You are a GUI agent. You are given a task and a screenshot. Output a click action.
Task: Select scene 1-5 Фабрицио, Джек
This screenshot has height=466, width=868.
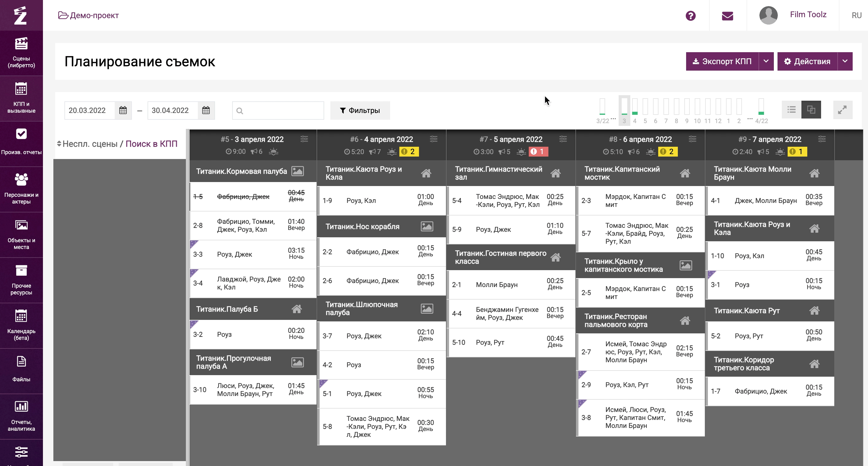coord(253,196)
